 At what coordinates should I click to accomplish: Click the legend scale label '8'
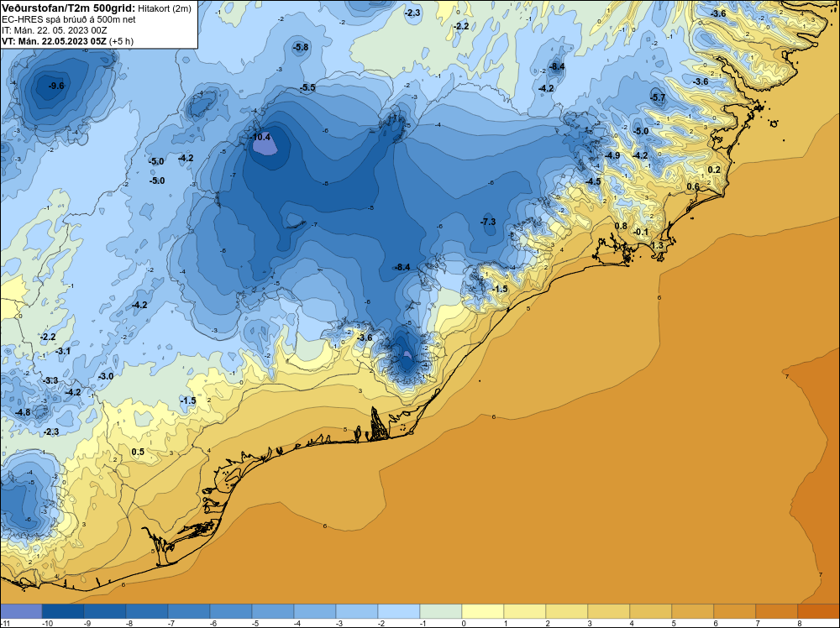[x=799, y=623]
